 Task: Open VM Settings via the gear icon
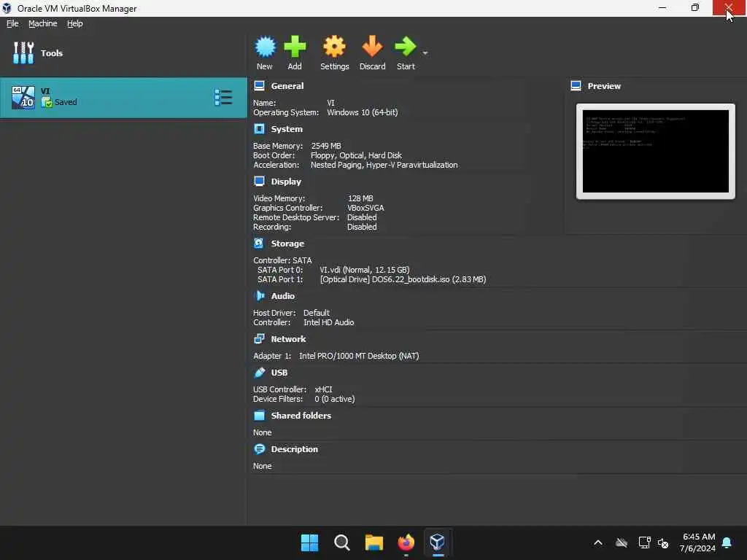tap(334, 47)
